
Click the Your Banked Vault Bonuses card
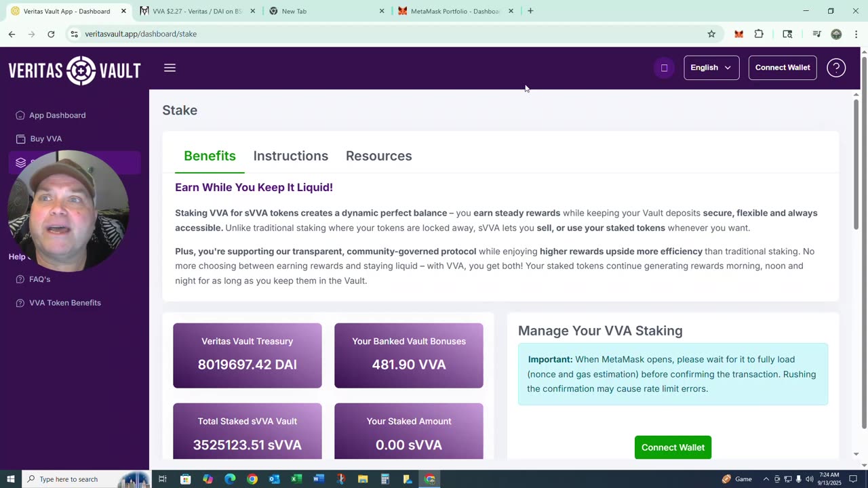[409, 356]
